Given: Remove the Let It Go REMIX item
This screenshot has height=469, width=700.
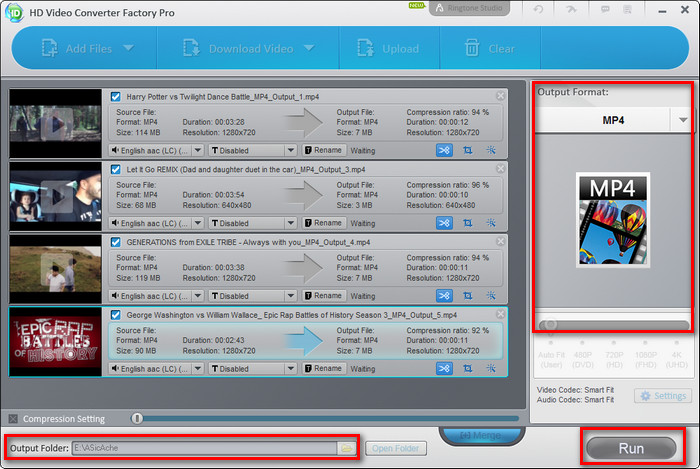Looking at the screenshot, I should click(500, 169).
